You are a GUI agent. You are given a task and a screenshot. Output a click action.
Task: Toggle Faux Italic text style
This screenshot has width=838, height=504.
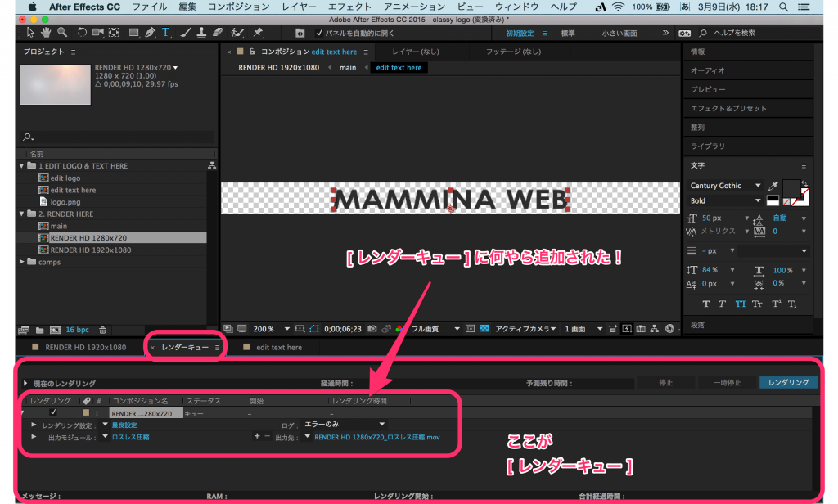pos(722,304)
